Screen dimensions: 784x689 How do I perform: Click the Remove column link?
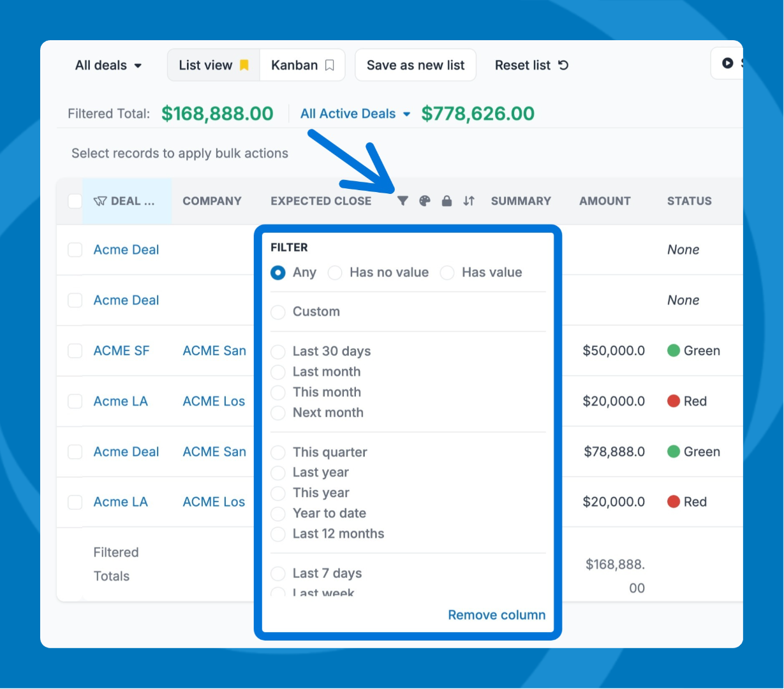(496, 615)
